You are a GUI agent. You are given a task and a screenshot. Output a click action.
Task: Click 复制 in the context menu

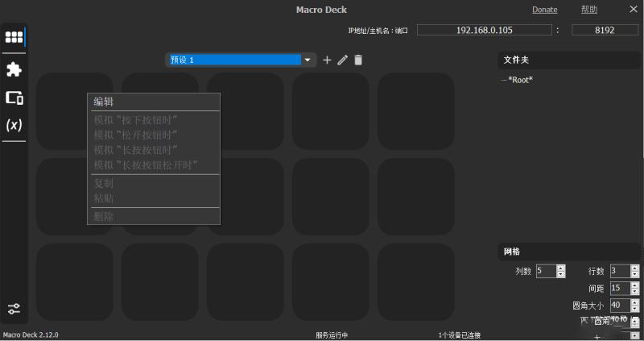click(x=104, y=183)
